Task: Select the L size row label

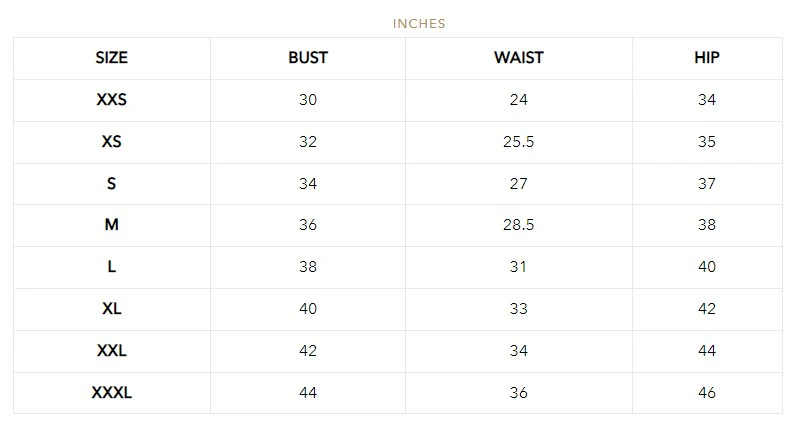Action: [x=111, y=267]
